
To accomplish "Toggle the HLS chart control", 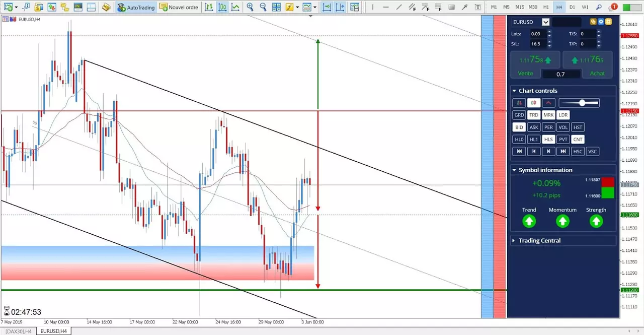I will [x=548, y=140].
